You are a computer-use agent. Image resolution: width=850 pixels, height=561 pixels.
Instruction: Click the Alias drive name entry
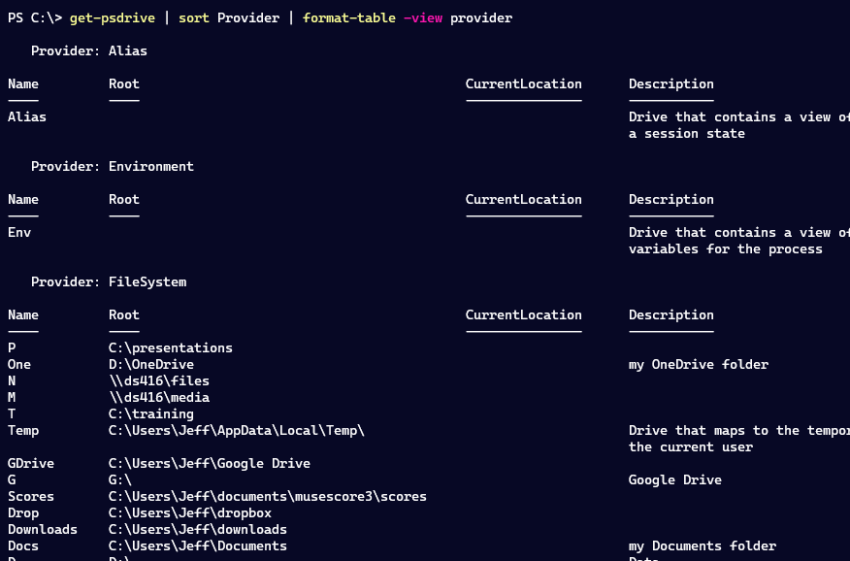click(27, 117)
